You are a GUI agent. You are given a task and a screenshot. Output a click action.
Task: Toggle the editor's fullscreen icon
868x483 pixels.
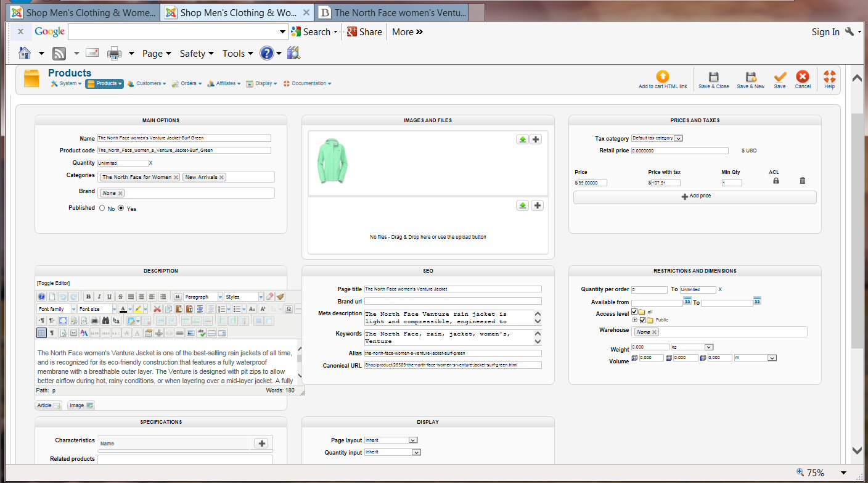click(x=63, y=321)
